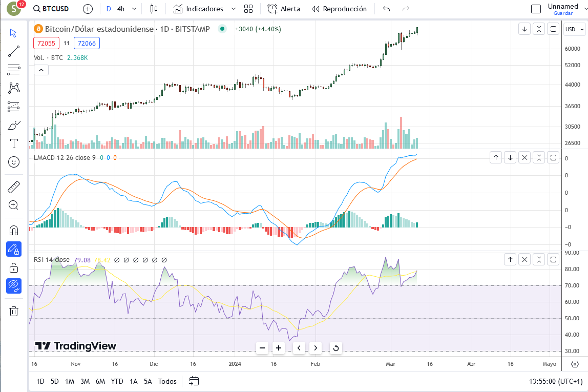
Task: Click the trash remove drawings icon
Action: click(13, 312)
